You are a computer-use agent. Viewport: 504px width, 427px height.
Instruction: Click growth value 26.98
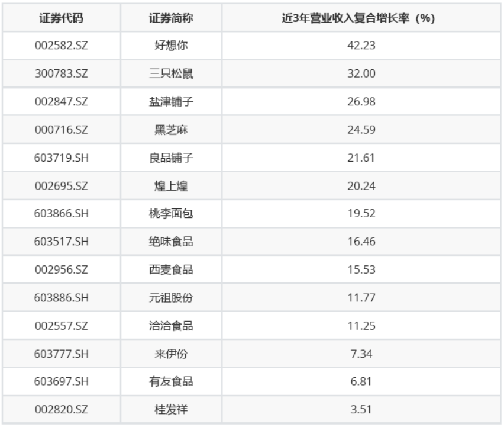[x=361, y=102]
